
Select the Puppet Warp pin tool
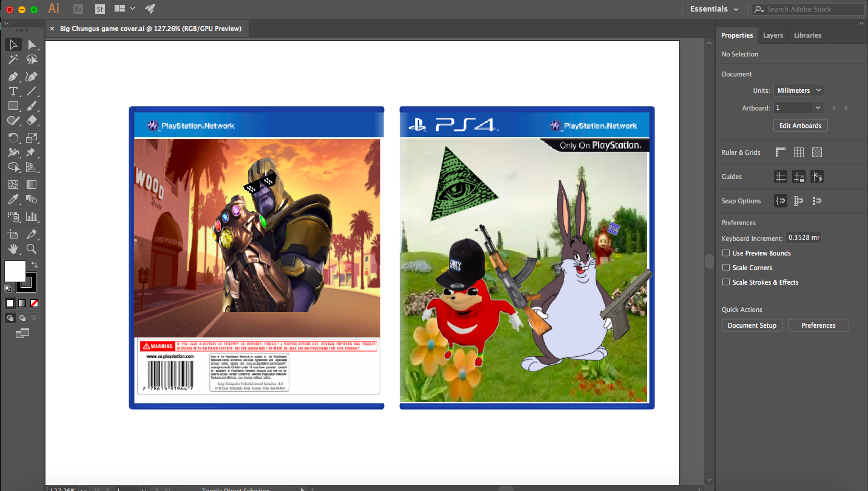coord(32,152)
